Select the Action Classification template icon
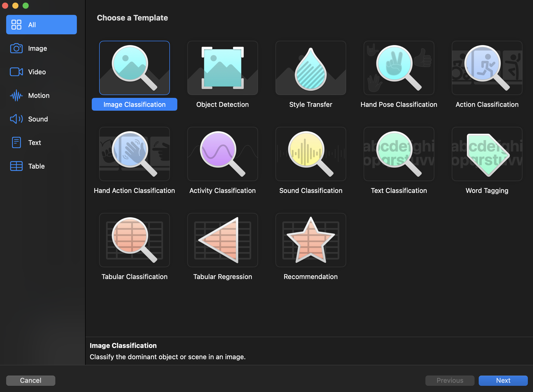The image size is (533, 392). (487, 68)
